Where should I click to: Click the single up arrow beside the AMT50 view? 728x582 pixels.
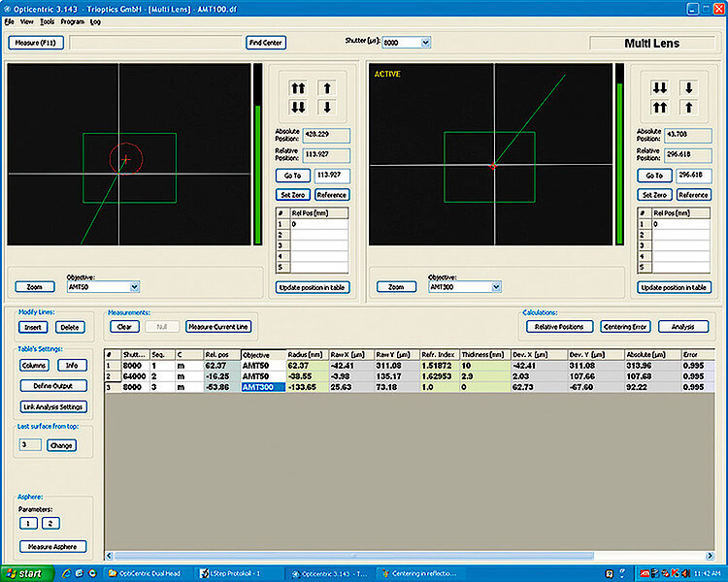(x=327, y=87)
